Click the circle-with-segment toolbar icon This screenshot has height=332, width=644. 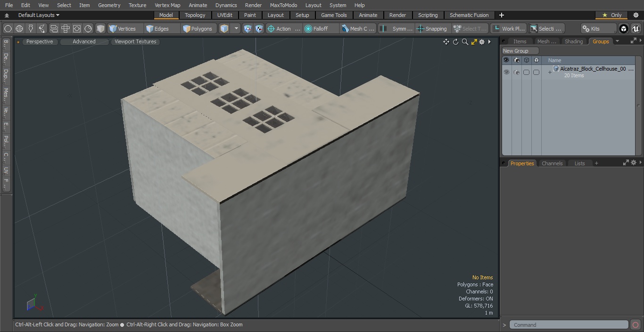pos(88,29)
